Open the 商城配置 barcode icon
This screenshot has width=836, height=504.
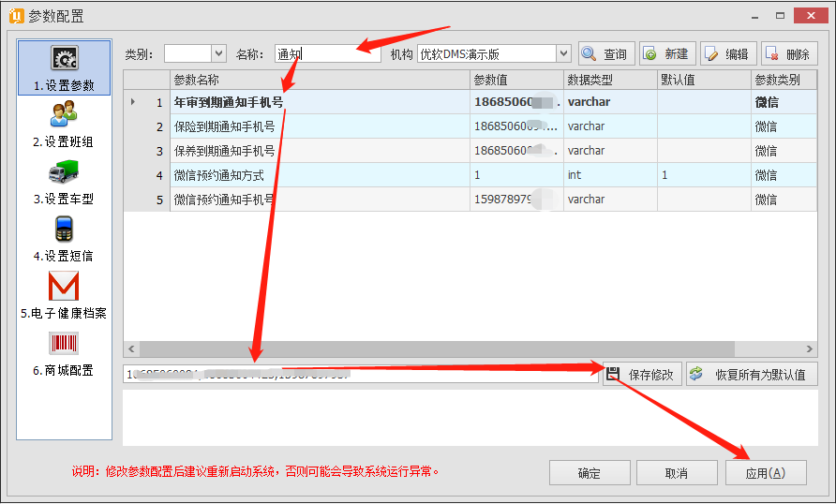[64, 343]
